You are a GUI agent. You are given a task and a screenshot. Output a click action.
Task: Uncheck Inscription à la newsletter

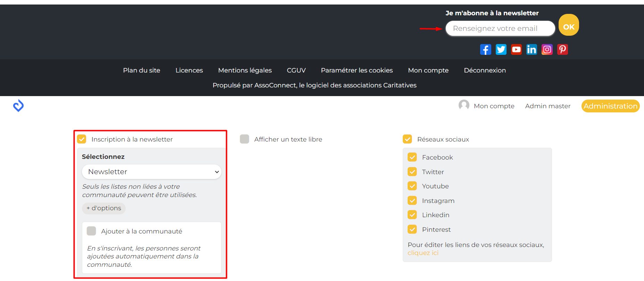click(82, 139)
